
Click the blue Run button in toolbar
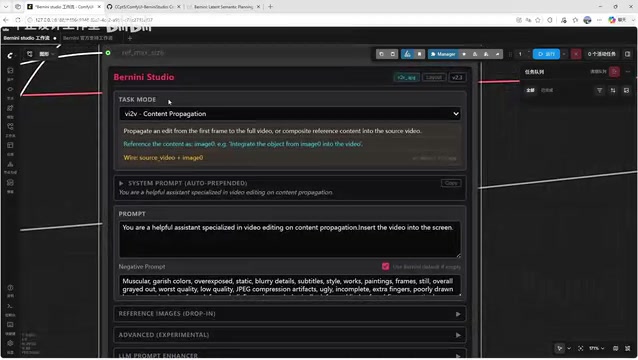(546, 54)
